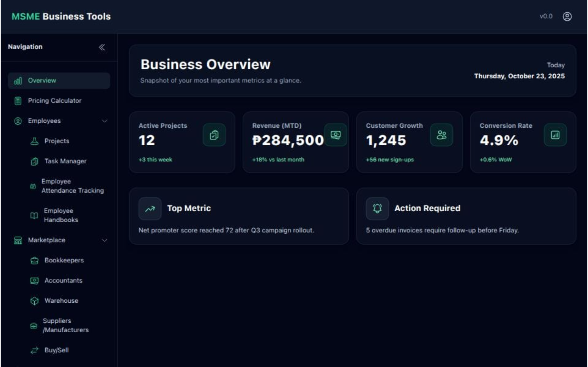Screen dimensions: 588x367
Task: Open Projects under Employees
Action: [x=57, y=141]
